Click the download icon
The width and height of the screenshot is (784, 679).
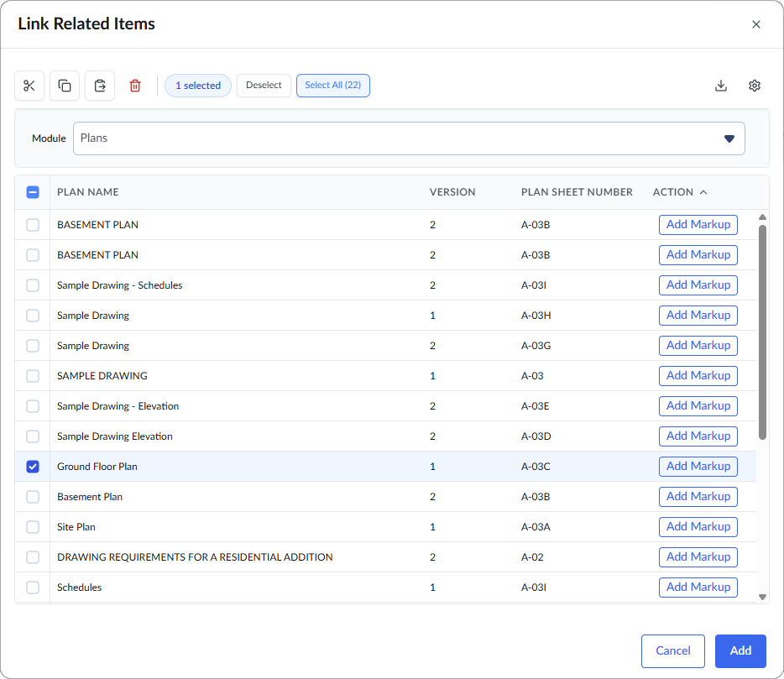pyautogui.click(x=720, y=86)
